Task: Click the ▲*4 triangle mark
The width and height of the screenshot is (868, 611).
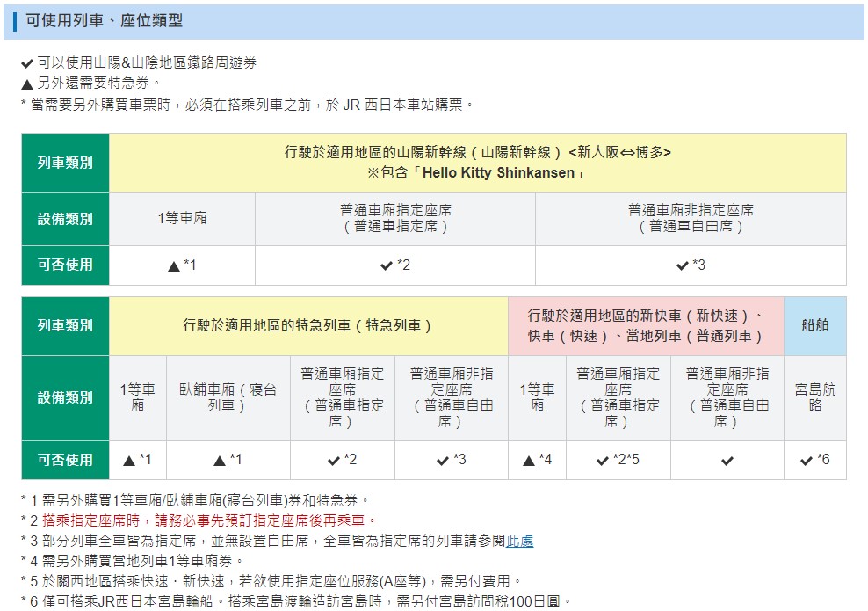Action: tap(537, 460)
